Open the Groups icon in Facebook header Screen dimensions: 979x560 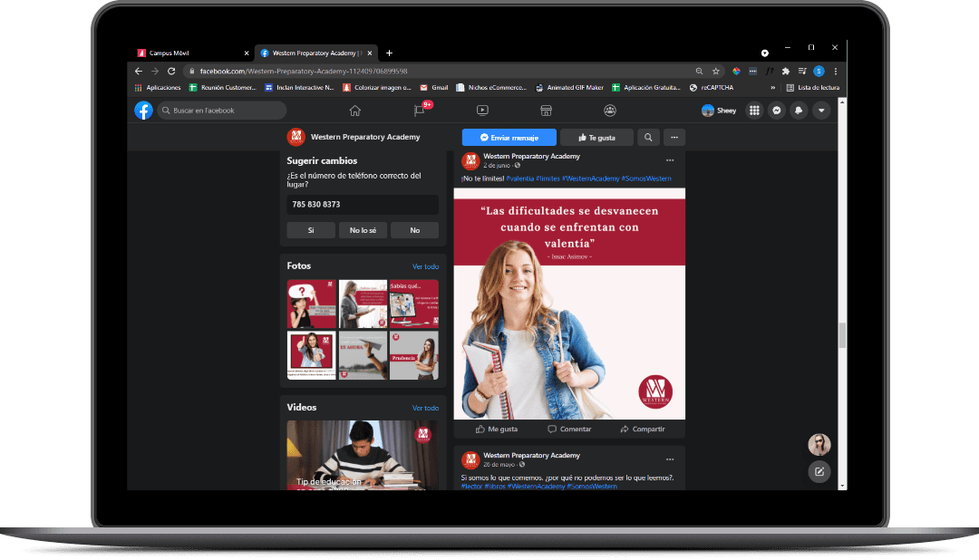coord(610,111)
